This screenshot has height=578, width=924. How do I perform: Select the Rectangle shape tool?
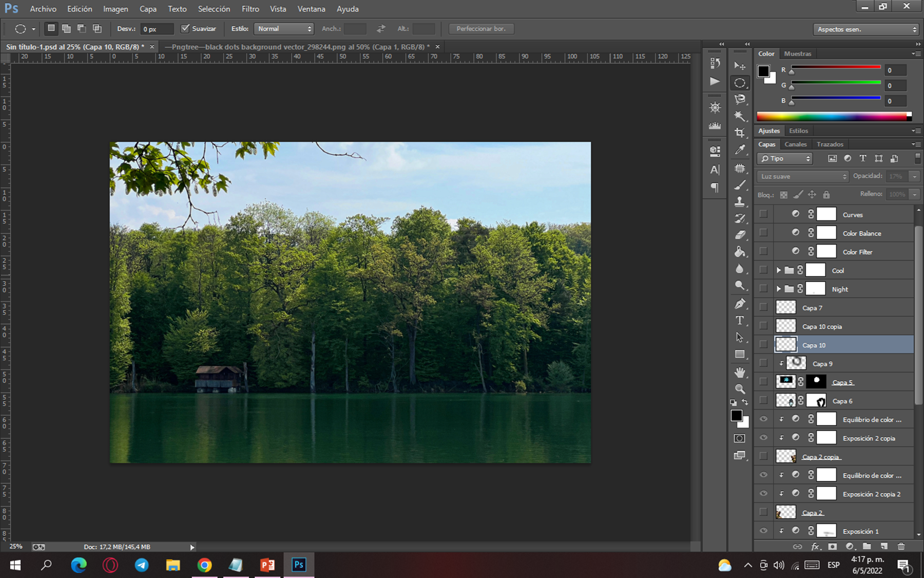(740, 355)
